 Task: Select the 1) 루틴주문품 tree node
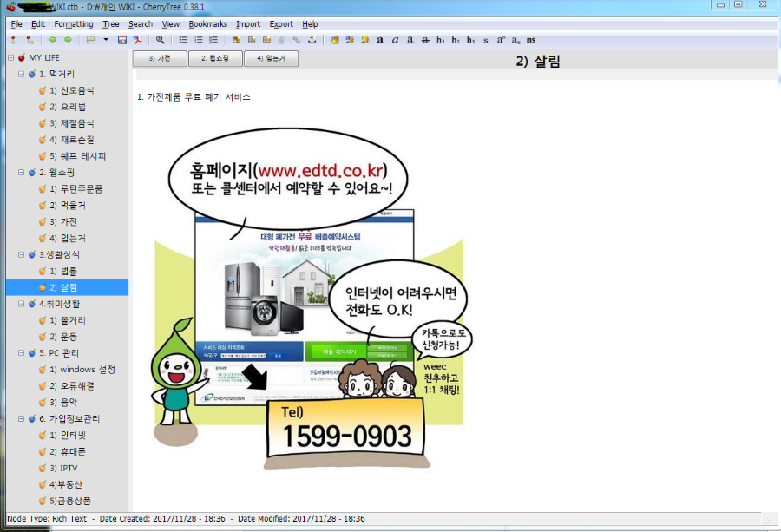pyautogui.click(x=76, y=189)
